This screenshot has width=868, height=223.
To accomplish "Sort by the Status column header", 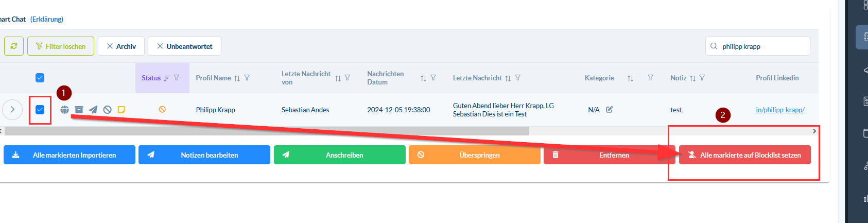I will coord(151,78).
